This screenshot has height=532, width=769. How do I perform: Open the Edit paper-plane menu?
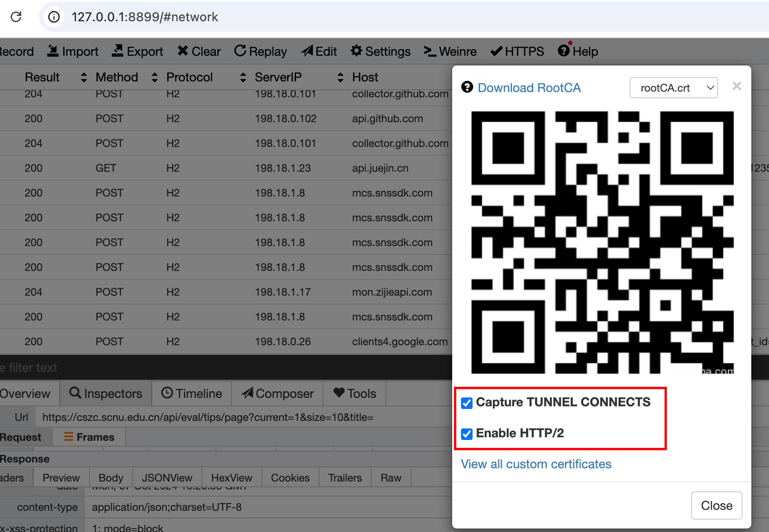tap(319, 51)
